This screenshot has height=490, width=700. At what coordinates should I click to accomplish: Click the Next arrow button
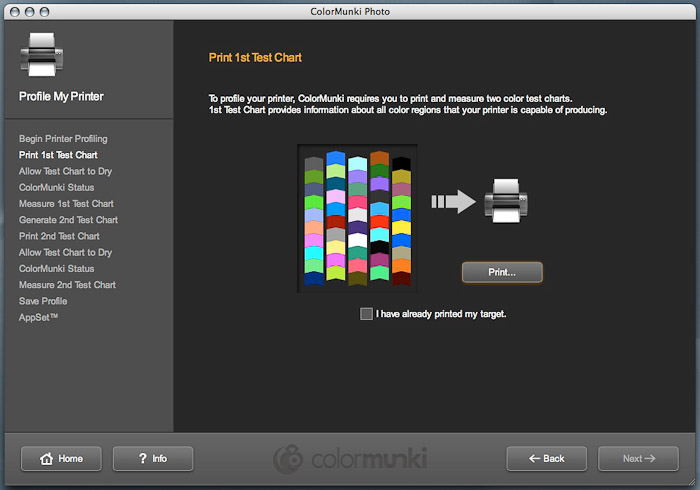pyautogui.click(x=638, y=459)
